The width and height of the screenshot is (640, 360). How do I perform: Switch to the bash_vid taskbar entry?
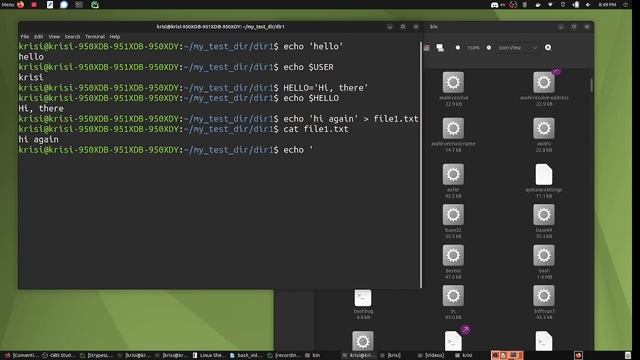pos(246,356)
